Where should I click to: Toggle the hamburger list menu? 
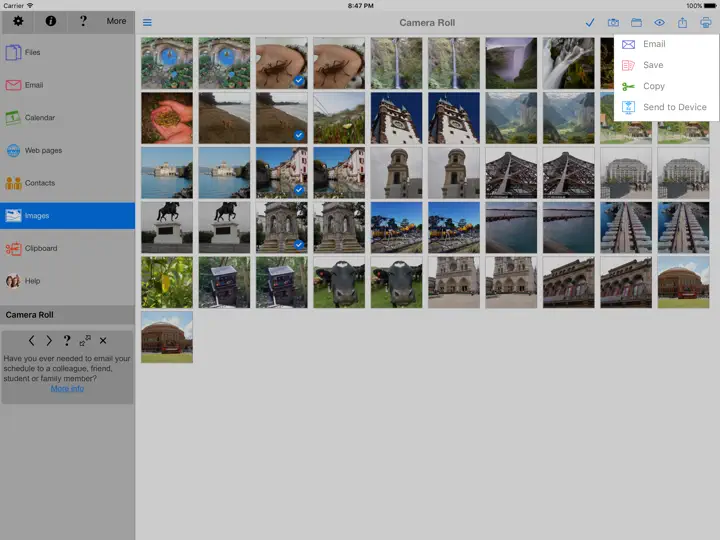point(147,22)
